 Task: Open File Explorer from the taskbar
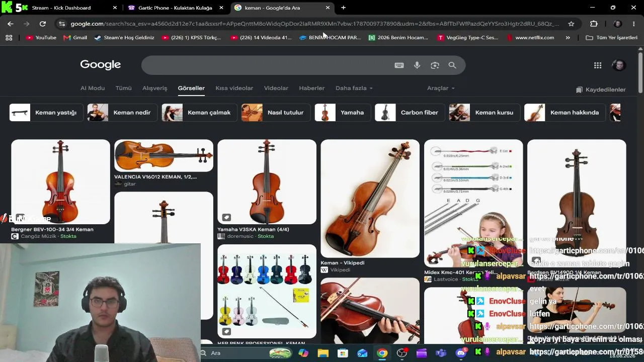tap(323, 353)
